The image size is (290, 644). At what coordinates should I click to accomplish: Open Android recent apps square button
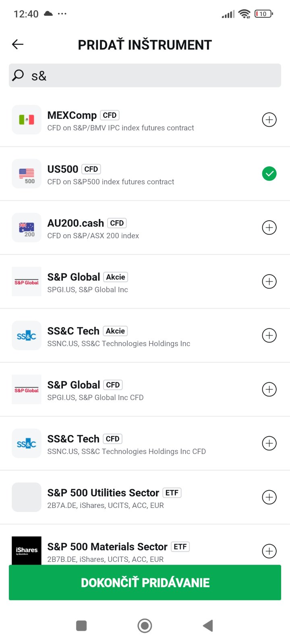click(81, 625)
